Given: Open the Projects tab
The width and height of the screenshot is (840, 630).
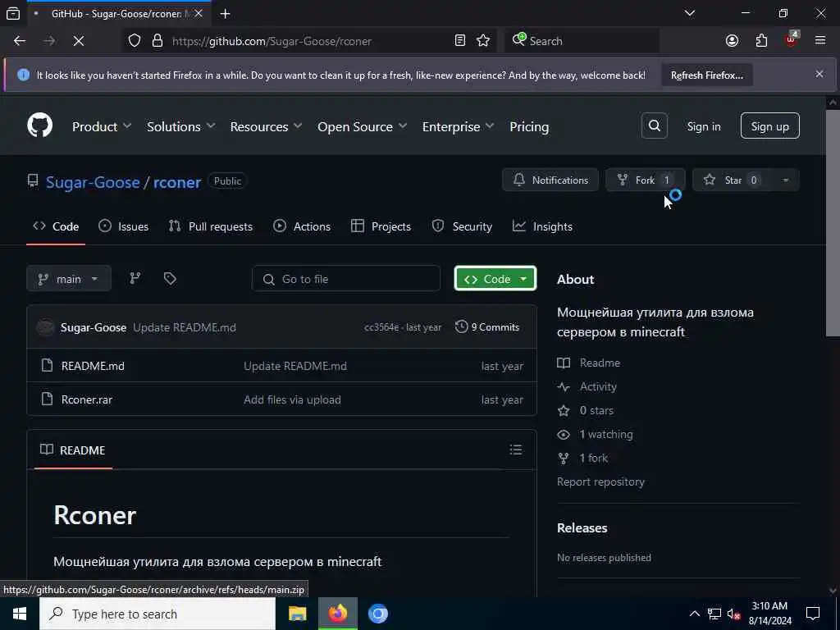Looking at the screenshot, I should click(x=381, y=226).
